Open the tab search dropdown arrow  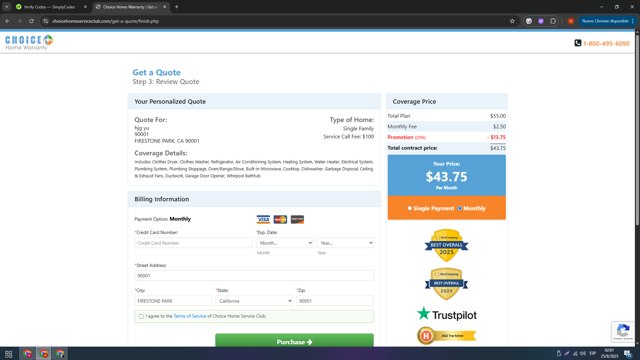[x=7, y=7]
